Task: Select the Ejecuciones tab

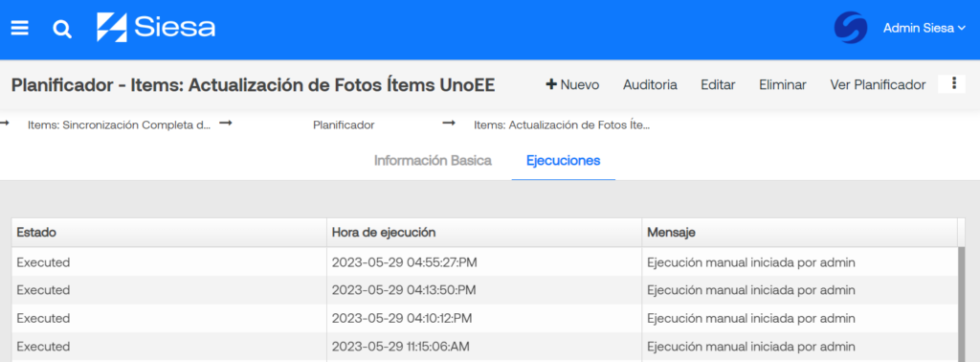Action: [563, 161]
